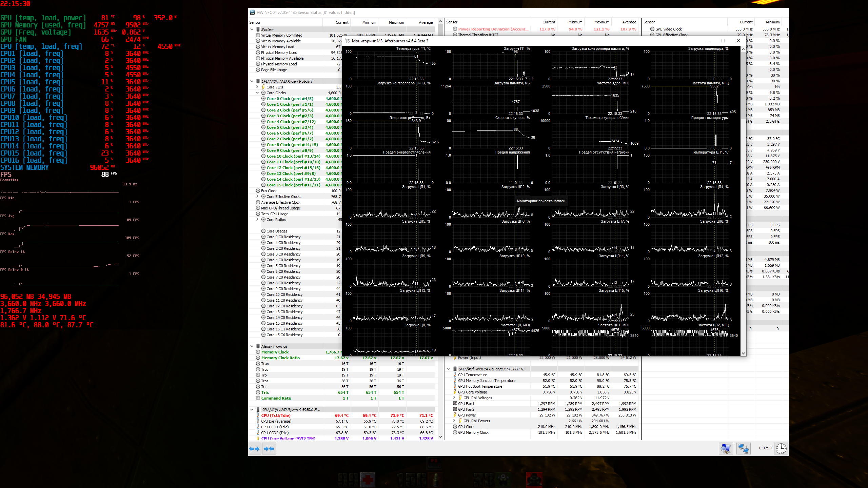Image resolution: width=868 pixels, height=488 pixels.
Task: Select the Power Reporting Deviation row
Action: [x=493, y=29]
